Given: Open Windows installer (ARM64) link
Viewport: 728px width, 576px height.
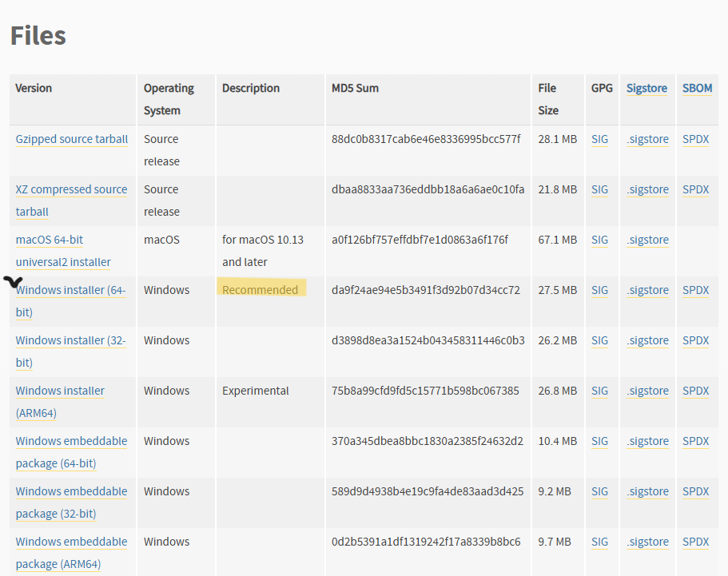Looking at the screenshot, I should pyautogui.click(x=60, y=402).
